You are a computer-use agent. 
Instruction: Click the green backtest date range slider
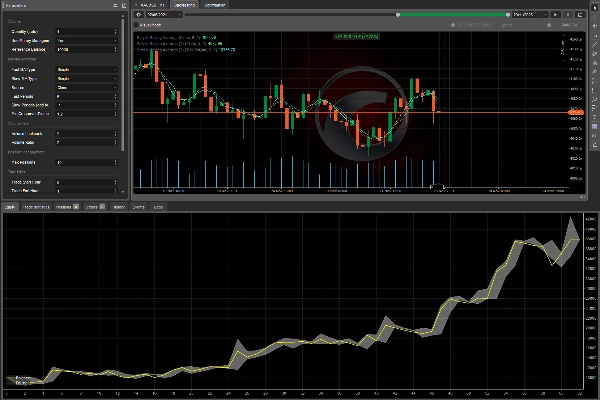click(450, 15)
